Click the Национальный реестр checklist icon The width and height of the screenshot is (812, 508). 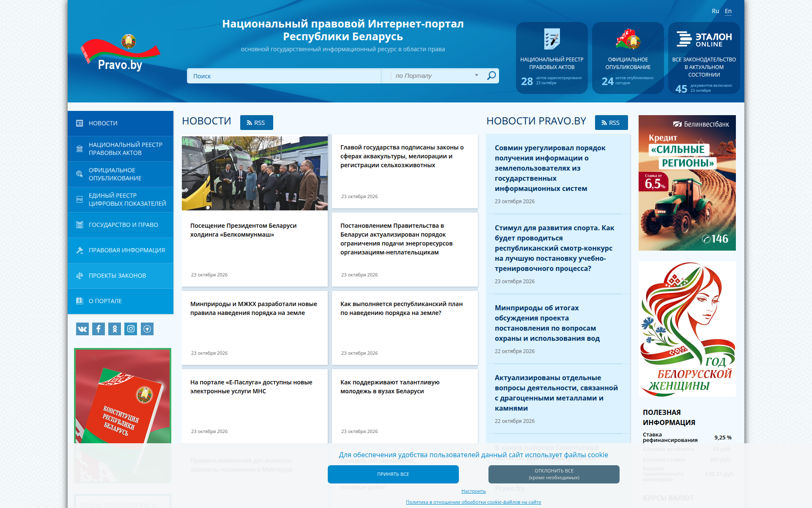click(x=552, y=39)
